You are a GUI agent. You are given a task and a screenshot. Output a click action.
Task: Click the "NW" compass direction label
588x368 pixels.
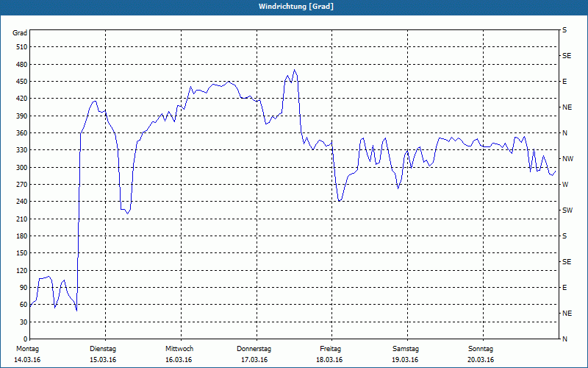(568, 159)
